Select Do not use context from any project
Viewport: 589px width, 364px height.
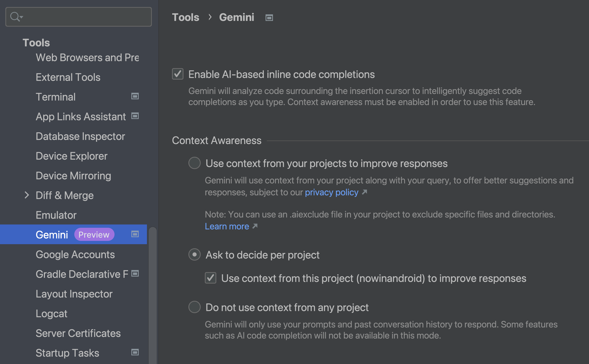pyautogui.click(x=194, y=307)
